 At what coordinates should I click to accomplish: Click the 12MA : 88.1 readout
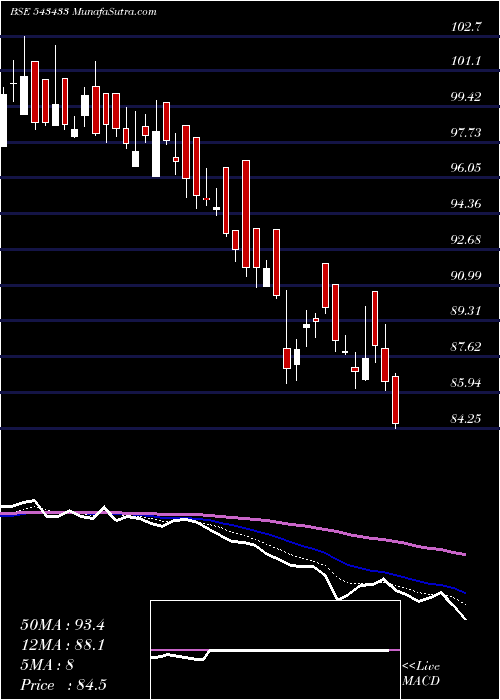click(x=62, y=645)
